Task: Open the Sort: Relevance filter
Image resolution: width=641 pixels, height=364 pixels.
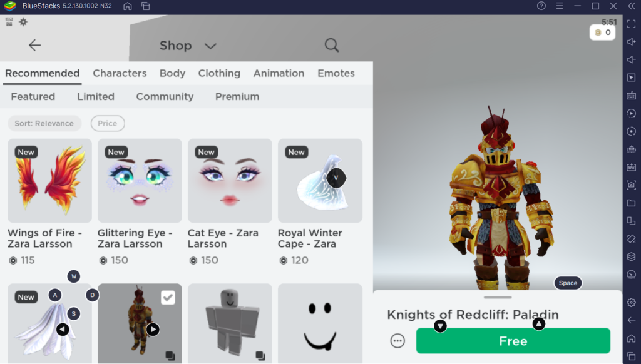Action: pyautogui.click(x=44, y=123)
